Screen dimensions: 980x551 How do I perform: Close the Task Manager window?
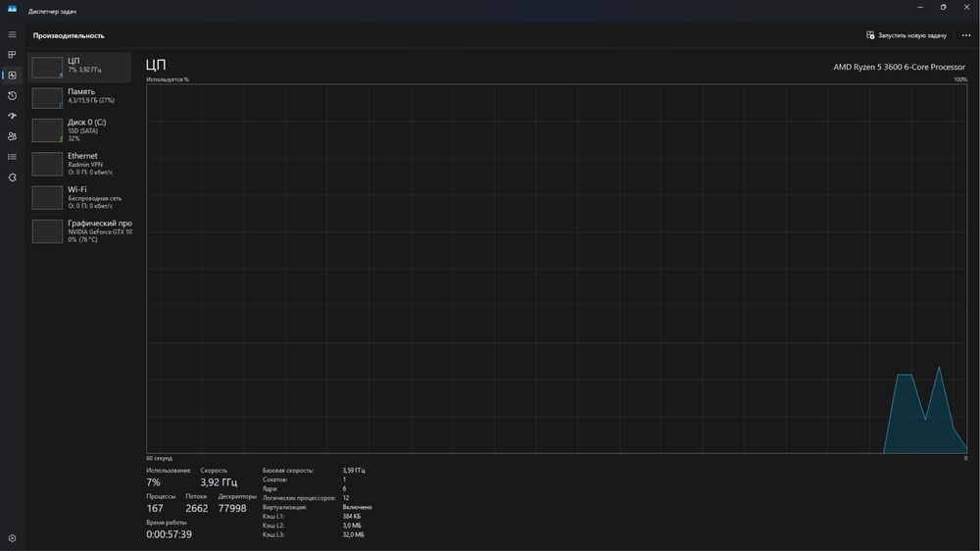pos(967,7)
